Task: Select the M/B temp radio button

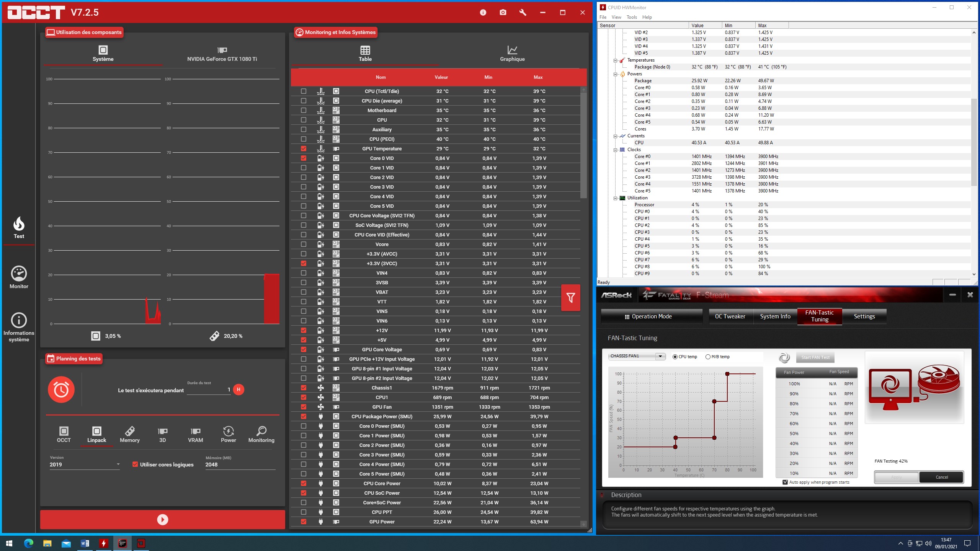Action: coord(708,357)
